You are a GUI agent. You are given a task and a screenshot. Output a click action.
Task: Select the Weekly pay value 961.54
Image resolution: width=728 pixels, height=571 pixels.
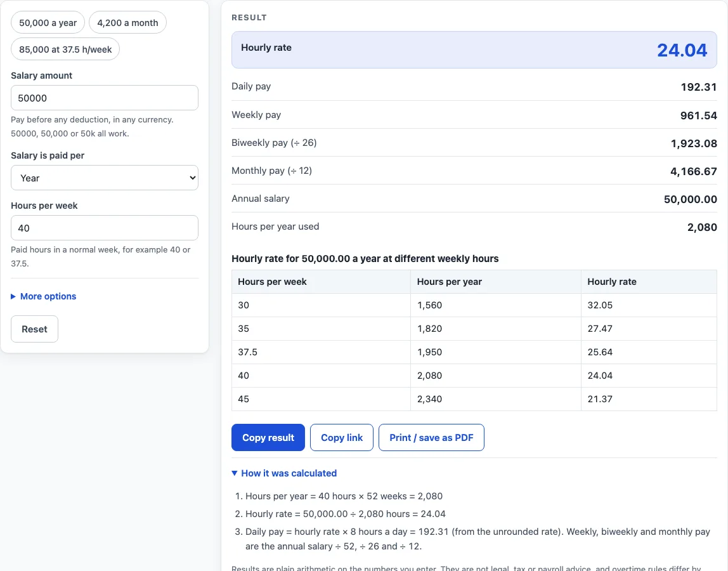coord(699,115)
